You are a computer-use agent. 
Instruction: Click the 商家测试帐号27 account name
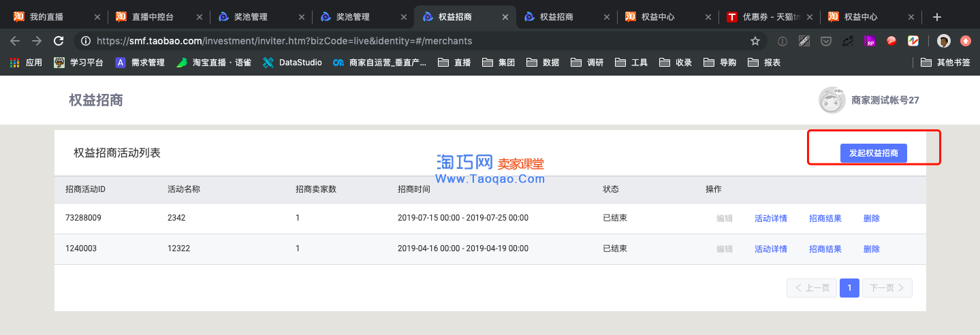pos(885,100)
